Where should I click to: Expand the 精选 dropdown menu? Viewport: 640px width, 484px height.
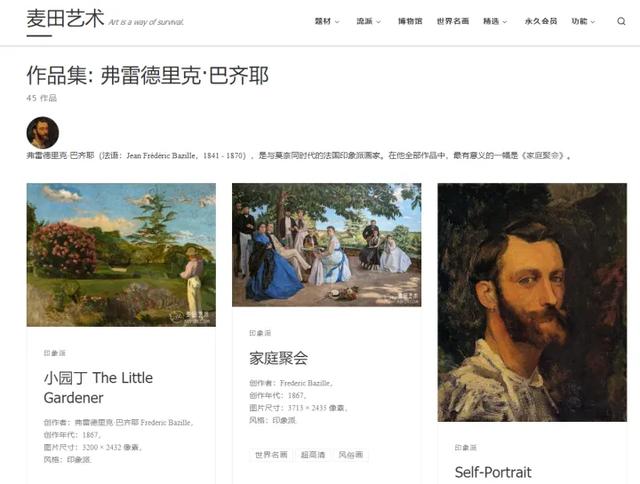point(495,21)
